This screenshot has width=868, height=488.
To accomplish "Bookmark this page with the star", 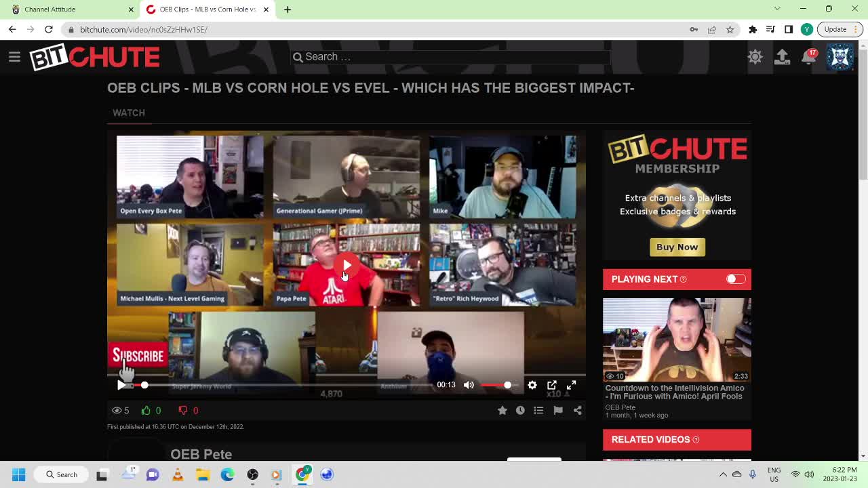I will 730,30.
